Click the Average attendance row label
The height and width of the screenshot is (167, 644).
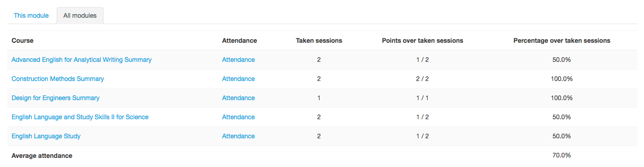click(x=42, y=156)
